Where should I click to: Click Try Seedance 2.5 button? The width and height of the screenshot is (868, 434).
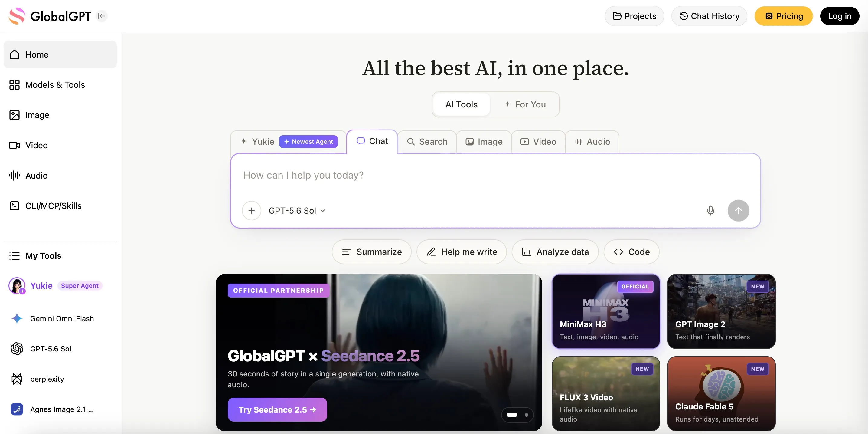(277, 409)
